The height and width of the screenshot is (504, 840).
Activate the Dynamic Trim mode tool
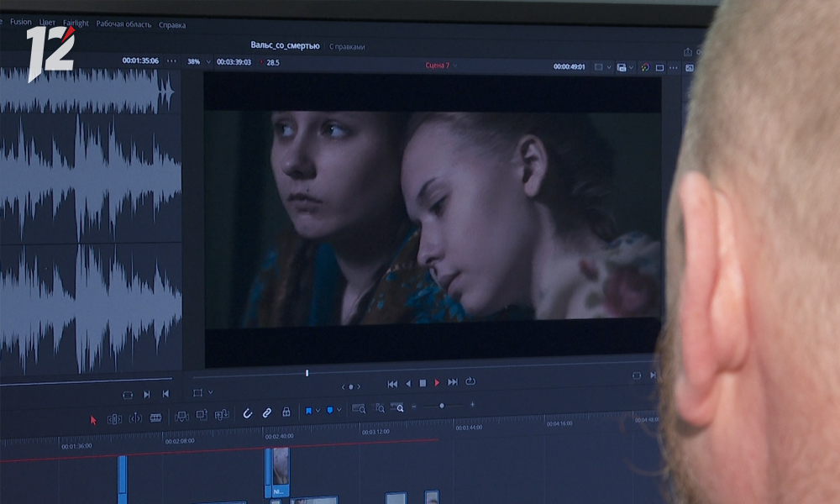pyautogui.click(x=135, y=418)
